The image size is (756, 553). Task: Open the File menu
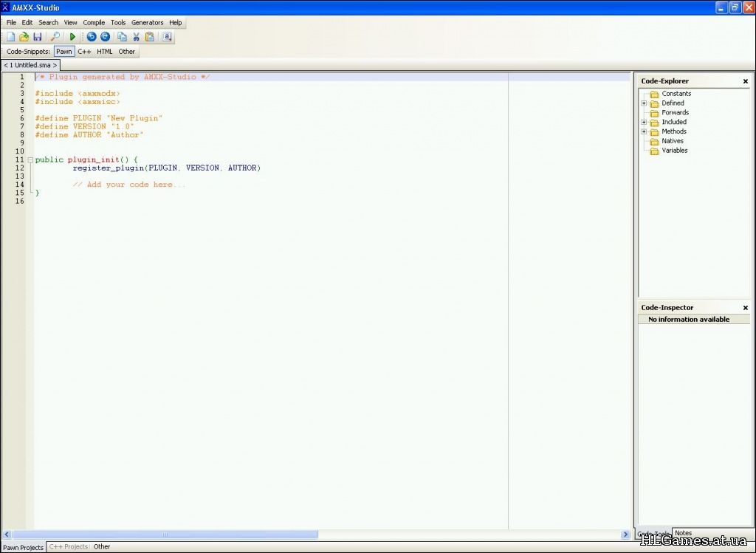pyautogui.click(x=11, y=22)
